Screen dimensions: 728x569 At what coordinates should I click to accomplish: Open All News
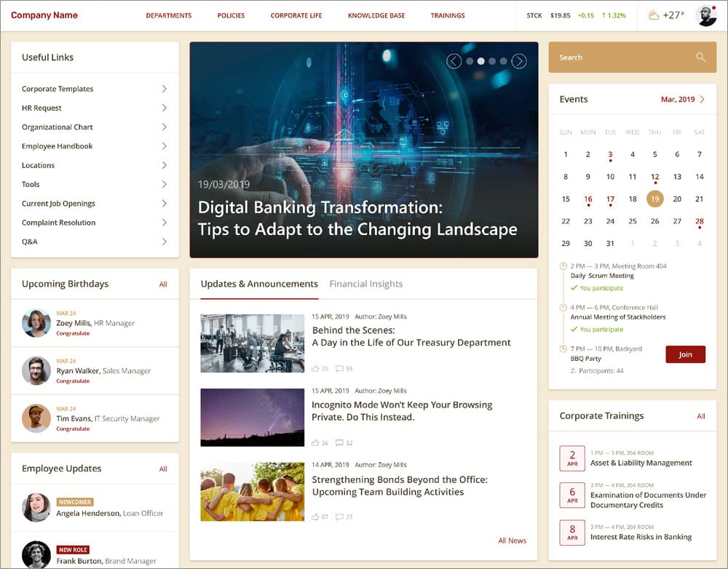click(x=512, y=541)
